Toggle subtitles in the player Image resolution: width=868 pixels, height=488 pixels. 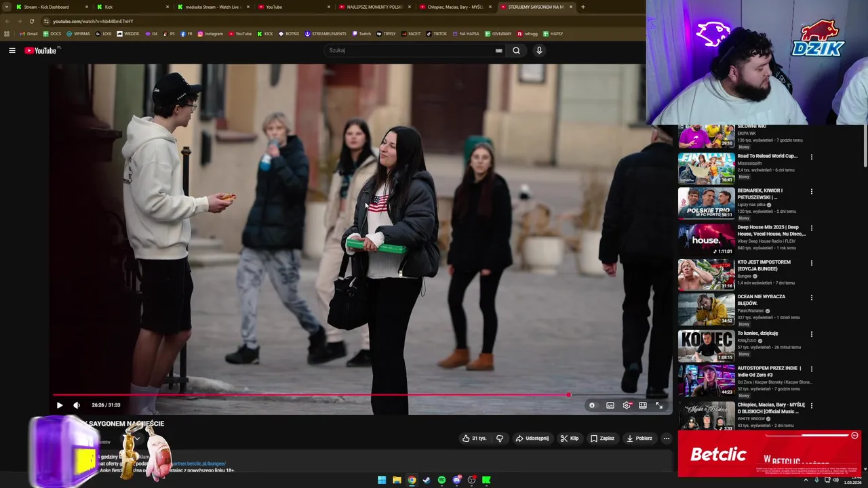610,405
